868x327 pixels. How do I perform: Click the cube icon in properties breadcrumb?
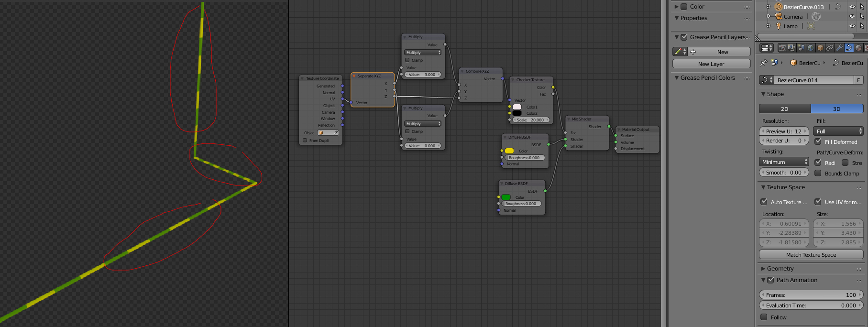pos(793,63)
